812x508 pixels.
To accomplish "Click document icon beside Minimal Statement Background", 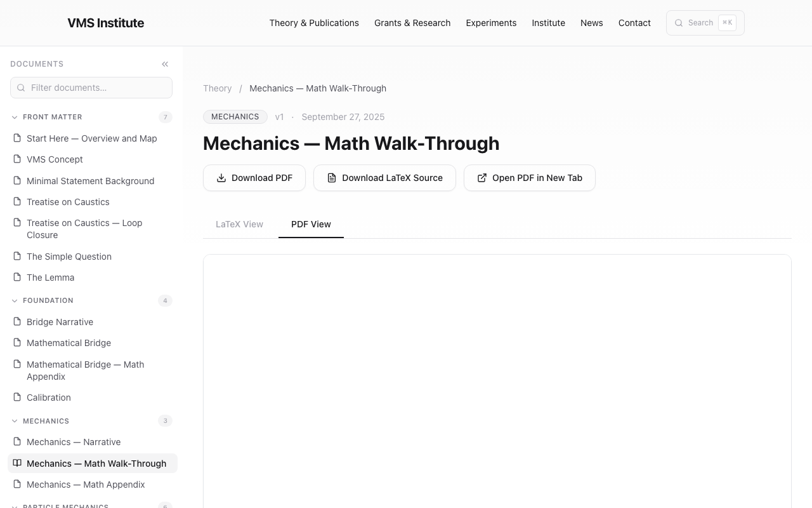I will (x=17, y=180).
